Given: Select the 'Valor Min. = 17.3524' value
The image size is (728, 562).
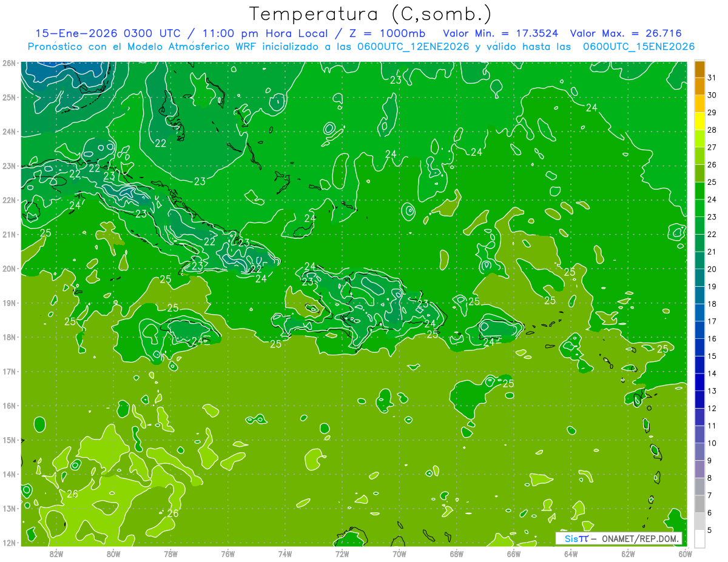Looking at the screenshot, I should 500,33.
